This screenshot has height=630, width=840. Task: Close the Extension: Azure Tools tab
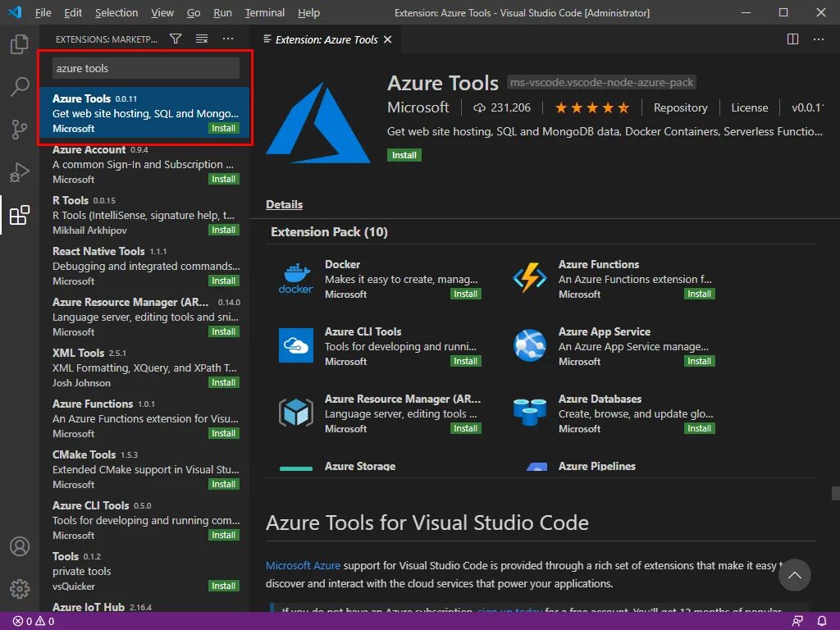(388, 39)
